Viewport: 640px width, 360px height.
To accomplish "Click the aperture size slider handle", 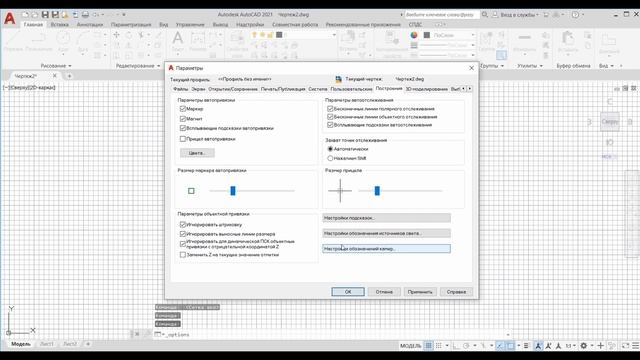I will point(377,191).
